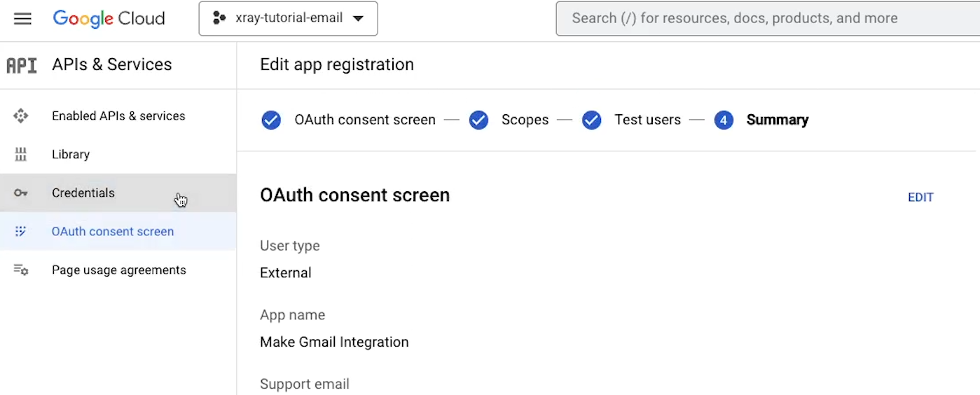
Task: Click the project selector dots icon
Action: click(x=219, y=18)
